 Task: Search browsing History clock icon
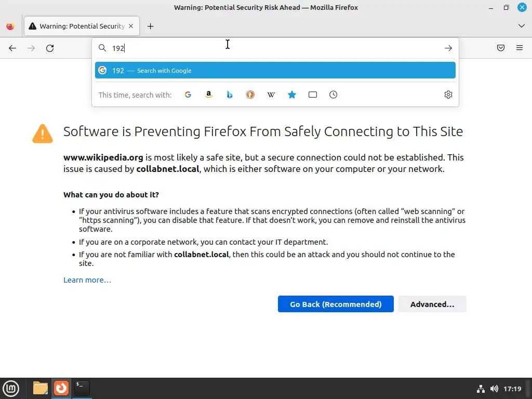[334, 95]
